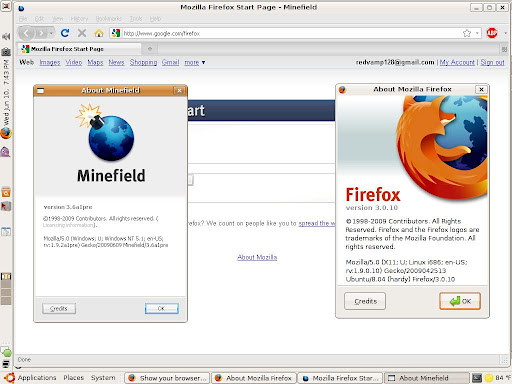Click OK in About Minefield dialog
The width and height of the screenshot is (512, 384).
(162, 309)
